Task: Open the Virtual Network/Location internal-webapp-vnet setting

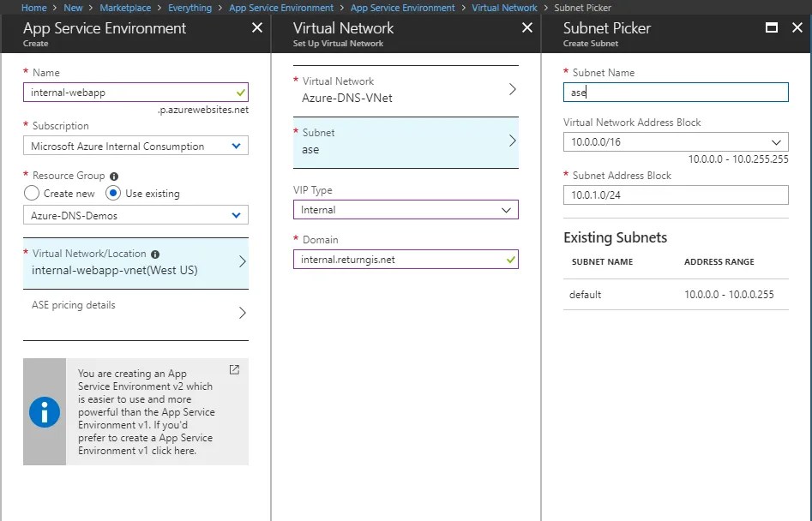Action: [135, 263]
